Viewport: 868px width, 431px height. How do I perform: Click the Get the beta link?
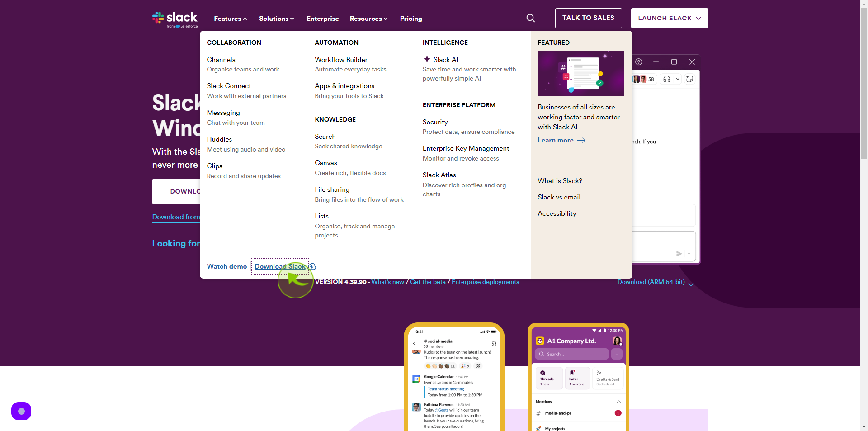tap(428, 282)
